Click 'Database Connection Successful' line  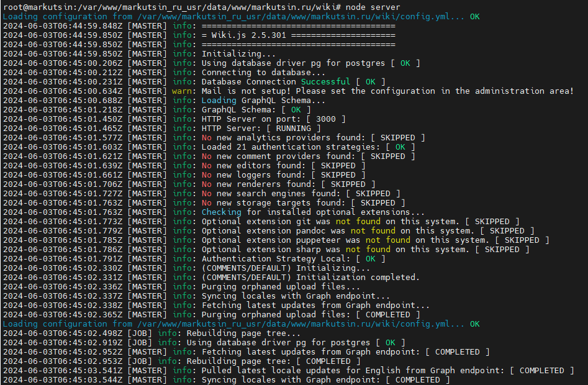(194, 82)
